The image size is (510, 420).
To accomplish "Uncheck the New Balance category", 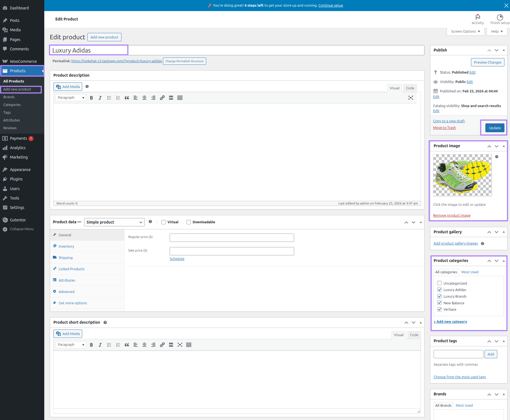I will click(x=439, y=303).
